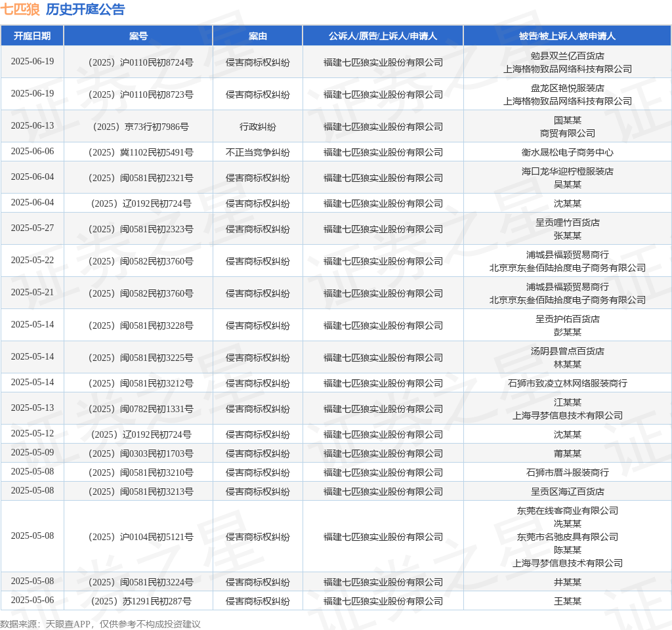Click case number 闽0581民初2321号
672x630 pixels.
141,178
